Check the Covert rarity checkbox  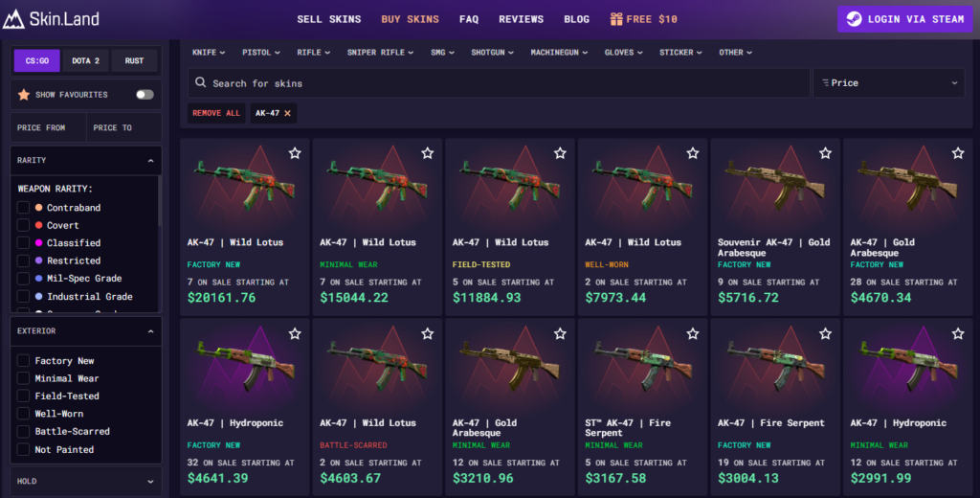point(23,225)
